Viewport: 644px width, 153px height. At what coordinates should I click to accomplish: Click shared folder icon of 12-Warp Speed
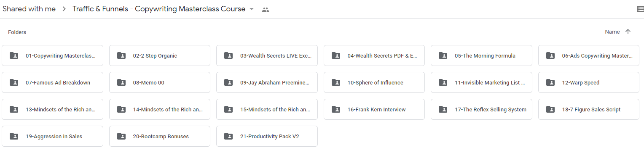pyautogui.click(x=550, y=82)
